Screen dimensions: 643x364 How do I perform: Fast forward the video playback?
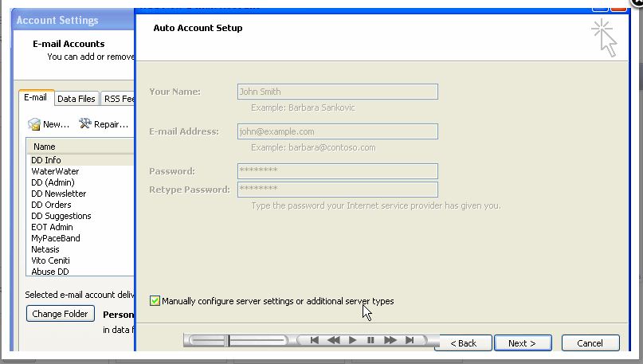tap(390, 340)
